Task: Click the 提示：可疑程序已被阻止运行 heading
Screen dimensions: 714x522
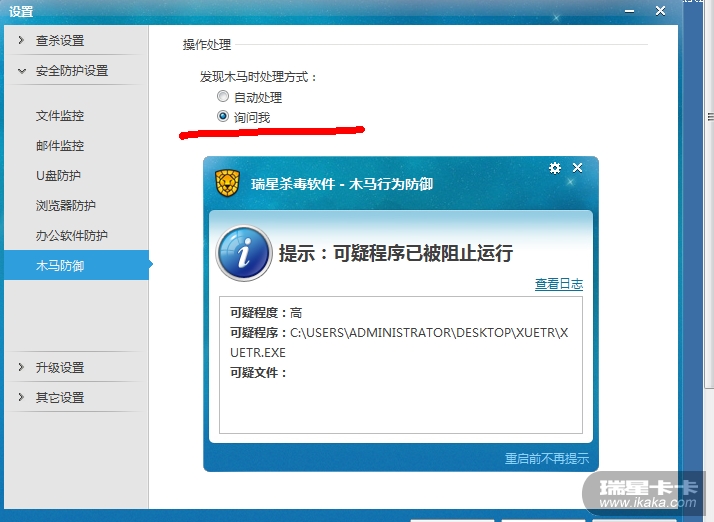Action: pos(396,253)
